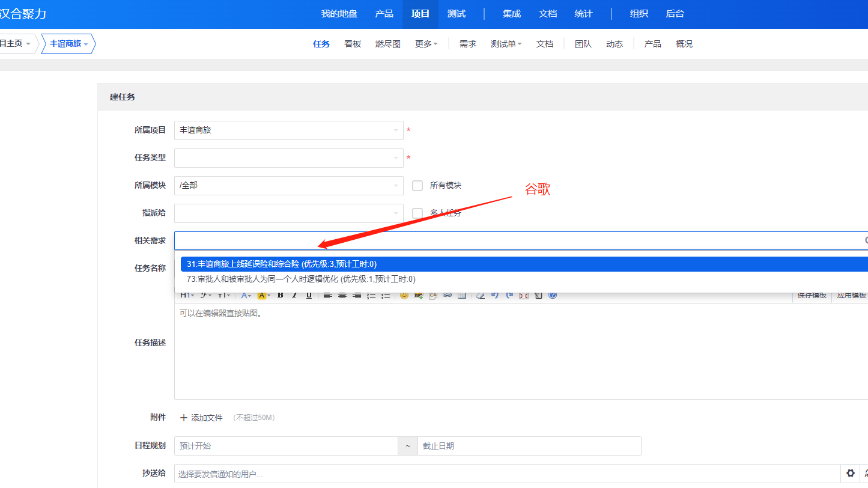The image size is (868, 488).
Task: Select requirement 31:丰谊商旅上线延误险和综合险
Action: coord(524,264)
